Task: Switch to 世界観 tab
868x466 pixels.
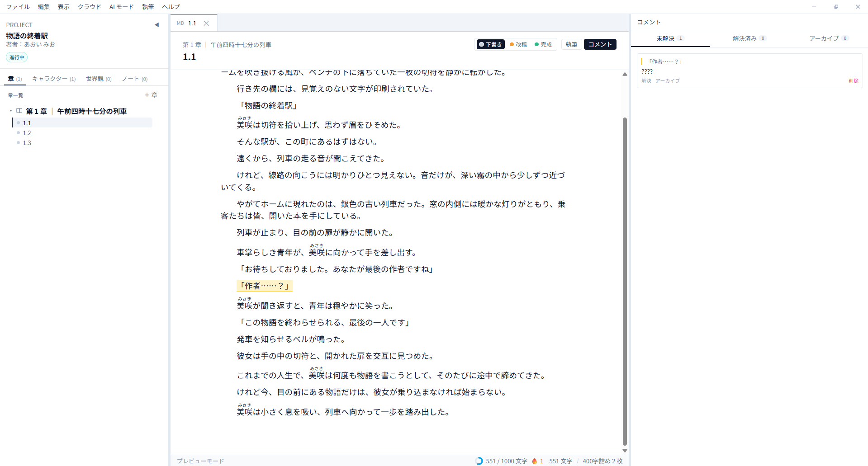Action: coord(99,79)
